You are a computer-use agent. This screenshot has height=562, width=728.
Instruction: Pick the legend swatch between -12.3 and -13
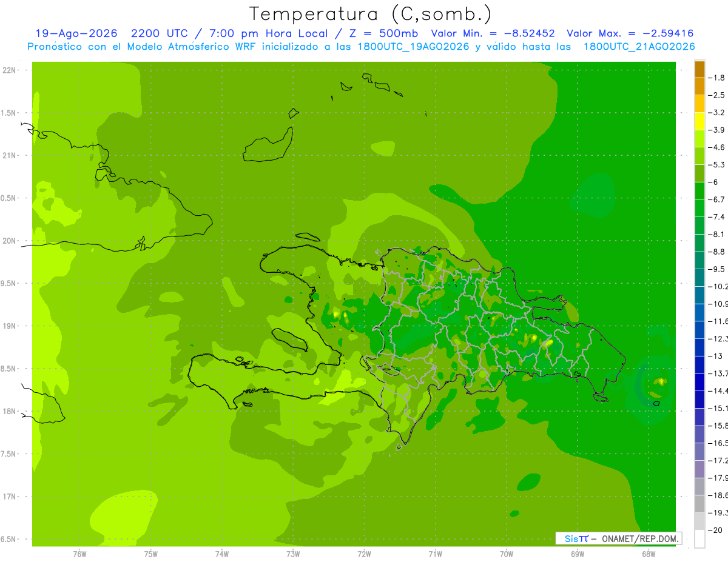(699, 347)
